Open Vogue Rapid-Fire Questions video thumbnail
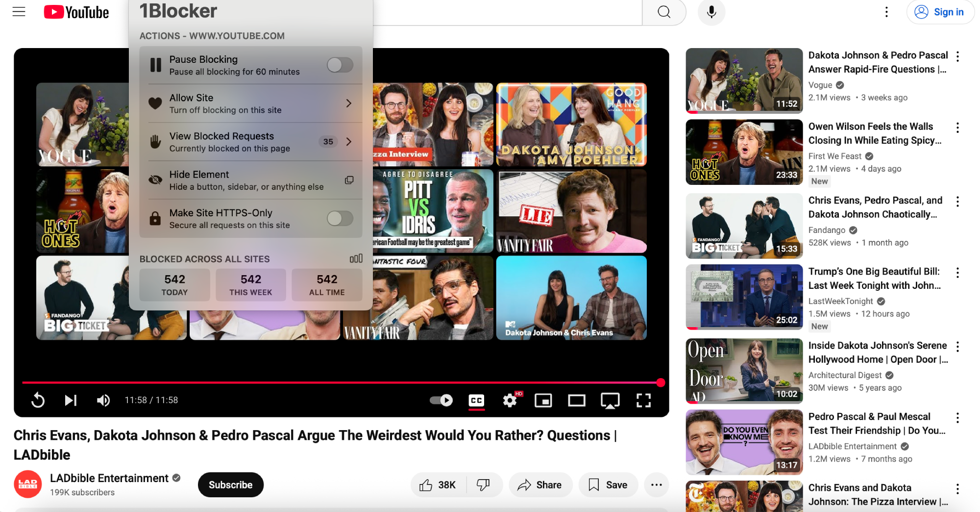The height and width of the screenshot is (512, 980). pos(744,80)
